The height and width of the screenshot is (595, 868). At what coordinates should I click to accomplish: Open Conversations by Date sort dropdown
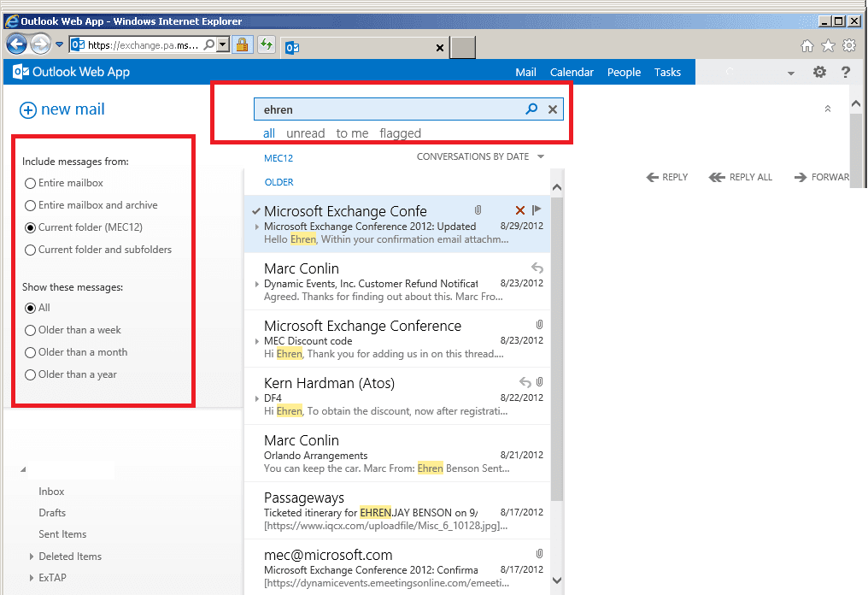point(480,156)
